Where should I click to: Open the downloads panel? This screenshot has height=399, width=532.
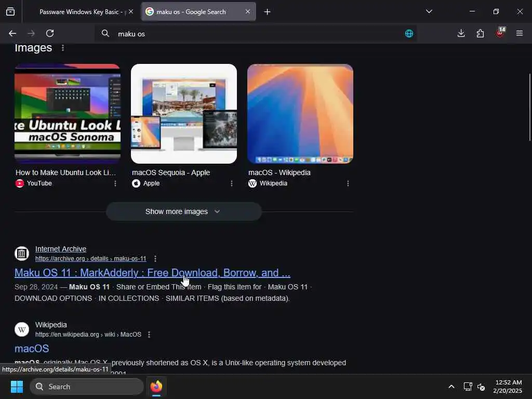coord(461,33)
